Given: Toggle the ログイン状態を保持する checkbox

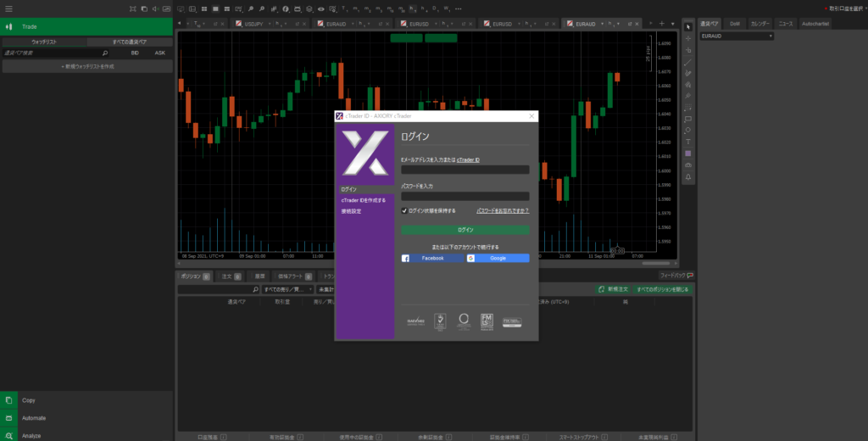Looking at the screenshot, I should coord(404,210).
